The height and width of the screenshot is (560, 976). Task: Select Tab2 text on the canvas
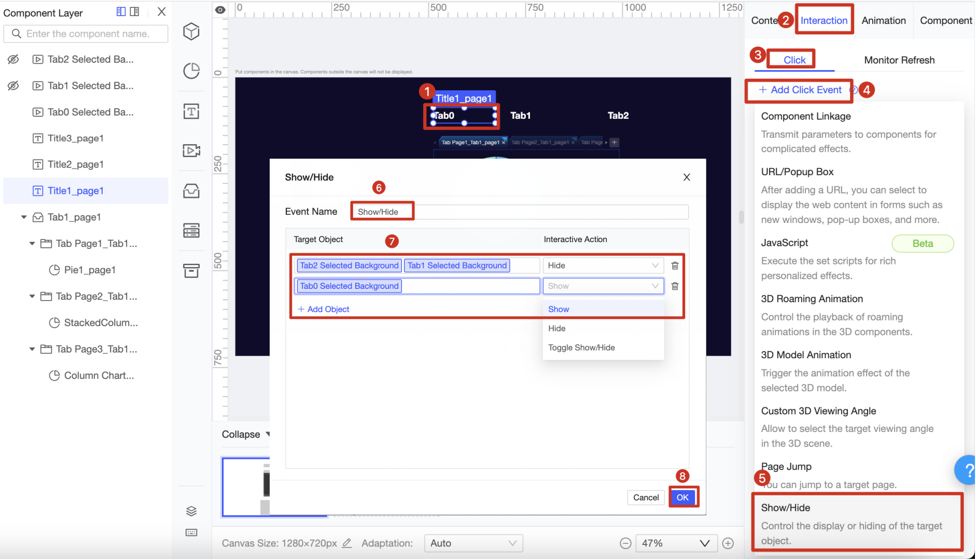click(618, 116)
